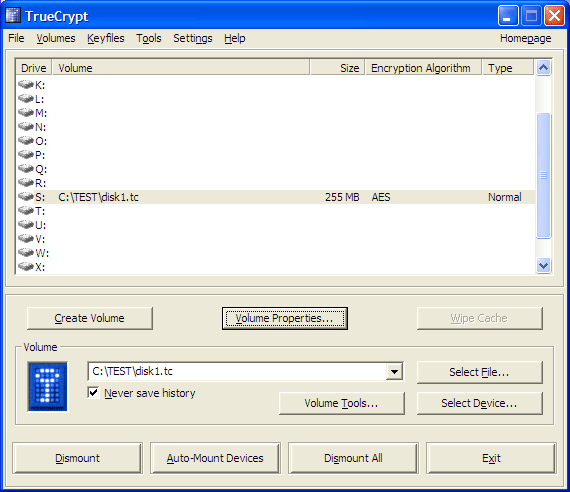Image resolution: width=570 pixels, height=492 pixels.
Task: Open the Tools menu
Action: click(149, 38)
